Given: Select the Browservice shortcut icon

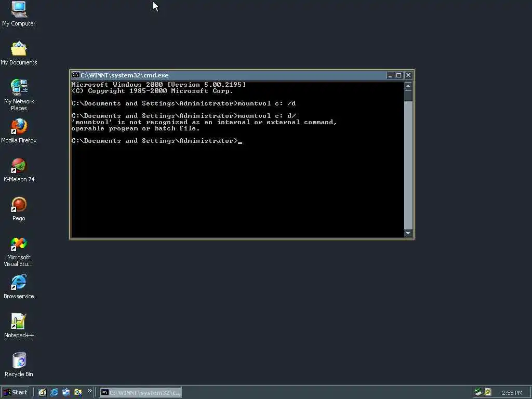Looking at the screenshot, I should tap(19, 287).
